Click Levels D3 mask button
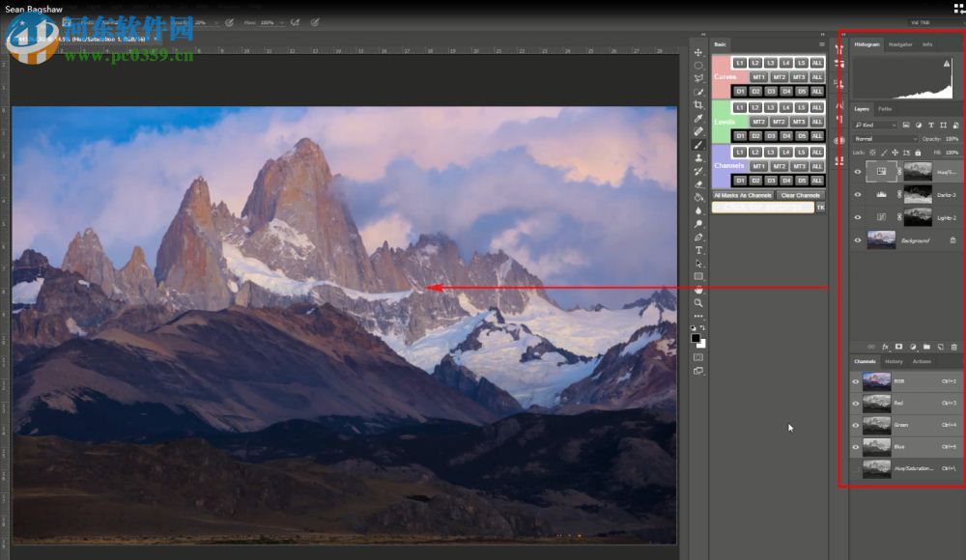966x560 pixels. coord(771,136)
